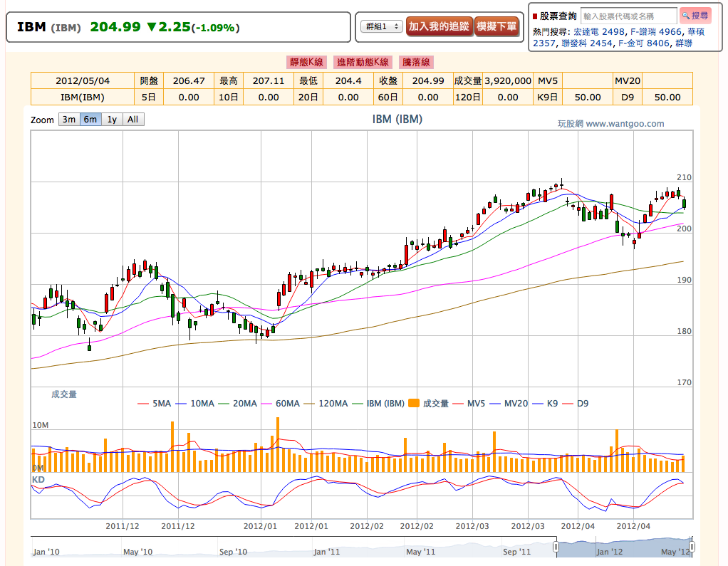Click the left handle of range navigator
This screenshot has height=566, width=728.
[556, 547]
